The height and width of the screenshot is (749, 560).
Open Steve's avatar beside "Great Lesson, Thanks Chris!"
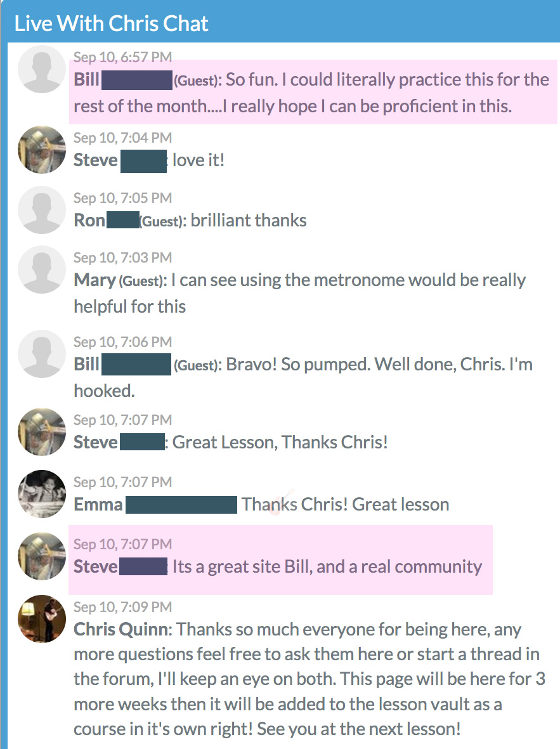click(42, 432)
